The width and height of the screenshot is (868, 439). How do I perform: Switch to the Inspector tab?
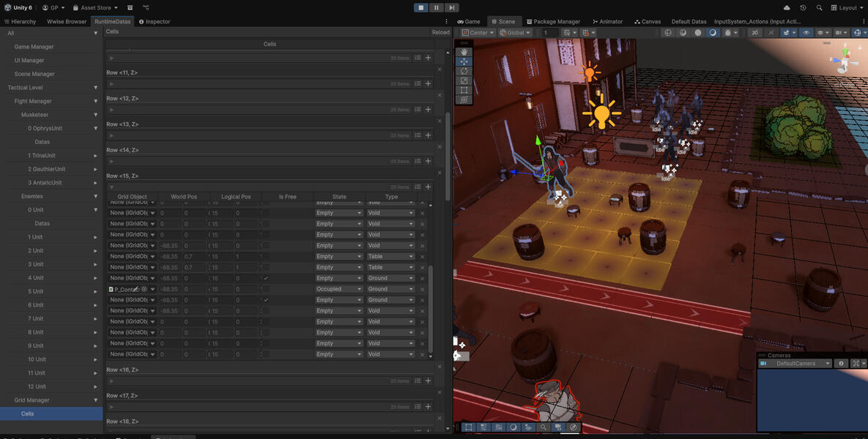pyautogui.click(x=154, y=21)
